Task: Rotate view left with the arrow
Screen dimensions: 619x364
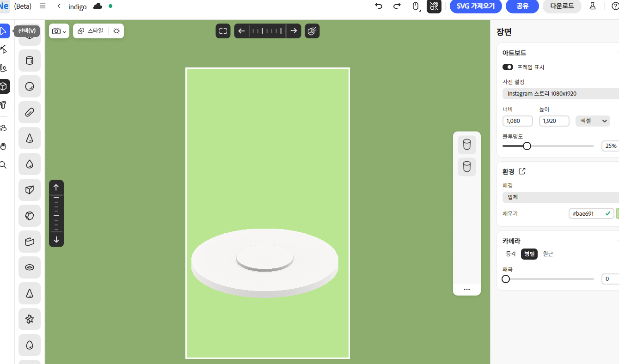Action: pos(241,31)
